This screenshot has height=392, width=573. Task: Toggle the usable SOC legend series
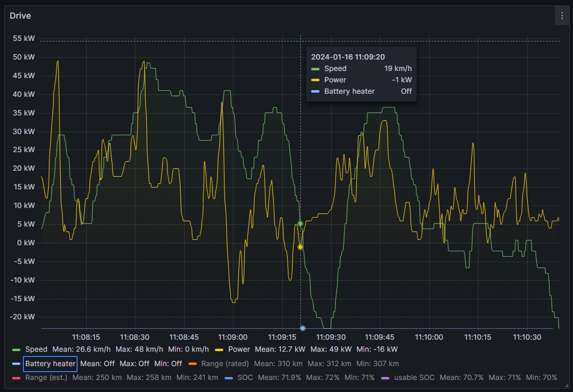coord(414,378)
